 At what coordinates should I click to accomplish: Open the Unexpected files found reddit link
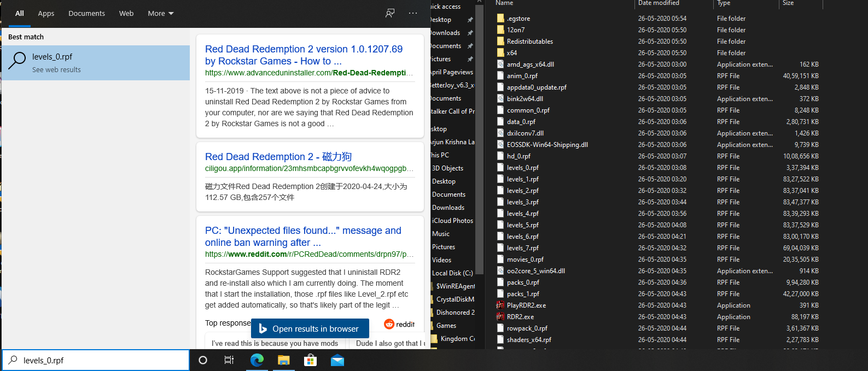[x=303, y=237]
